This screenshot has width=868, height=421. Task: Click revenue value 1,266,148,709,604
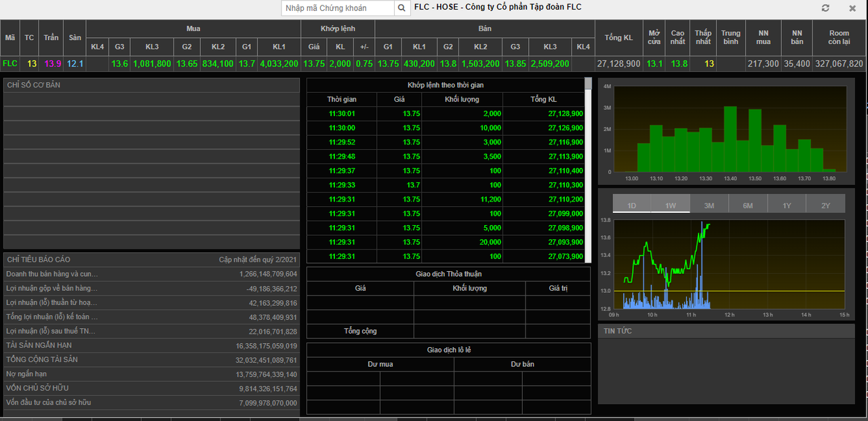tap(268, 274)
